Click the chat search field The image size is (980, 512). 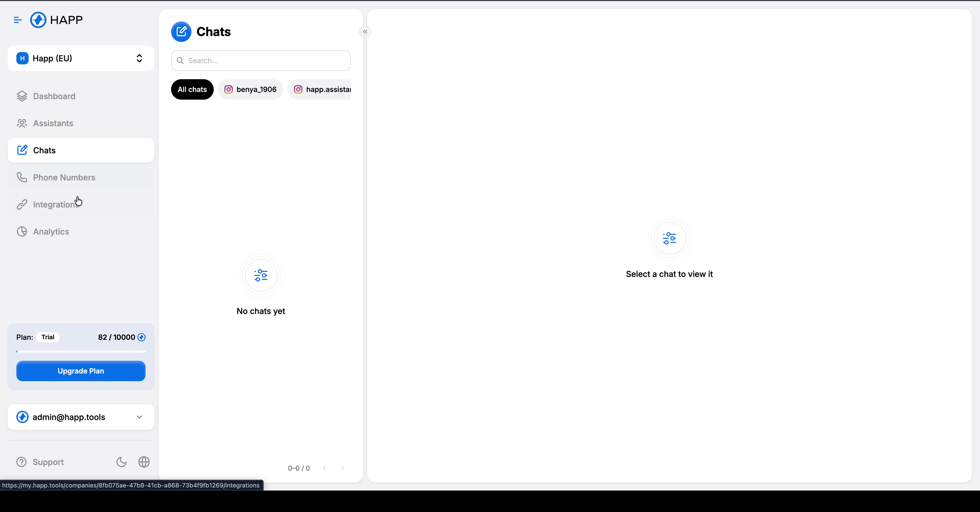[x=261, y=61]
